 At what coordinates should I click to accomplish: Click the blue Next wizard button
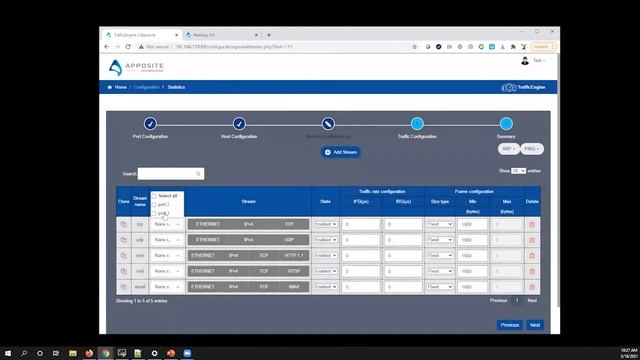coord(535,325)
